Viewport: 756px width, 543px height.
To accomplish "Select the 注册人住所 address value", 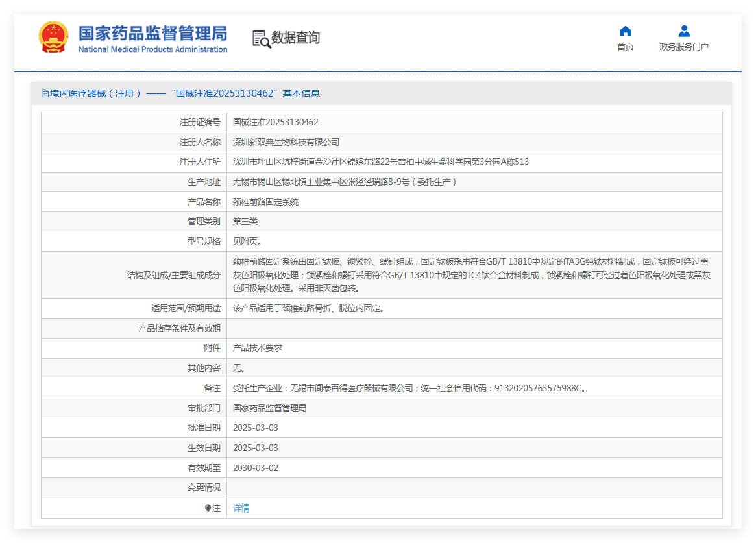I will tap(381, 162).
